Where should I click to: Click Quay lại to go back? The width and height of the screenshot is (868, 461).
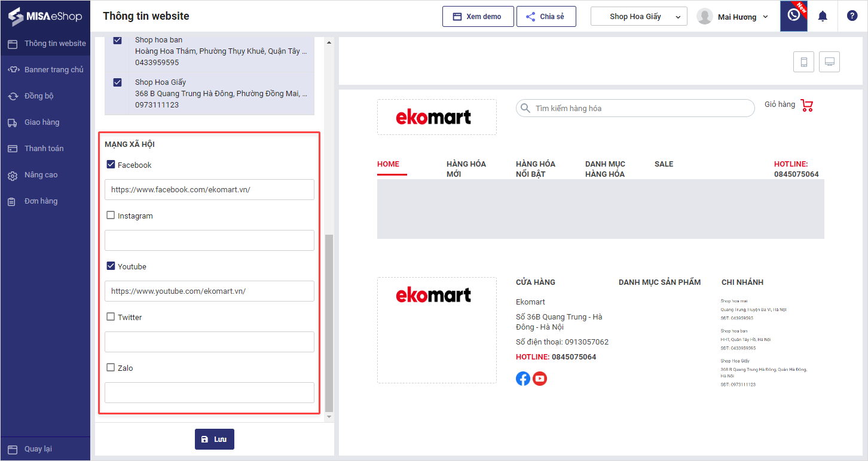[45, 449]
